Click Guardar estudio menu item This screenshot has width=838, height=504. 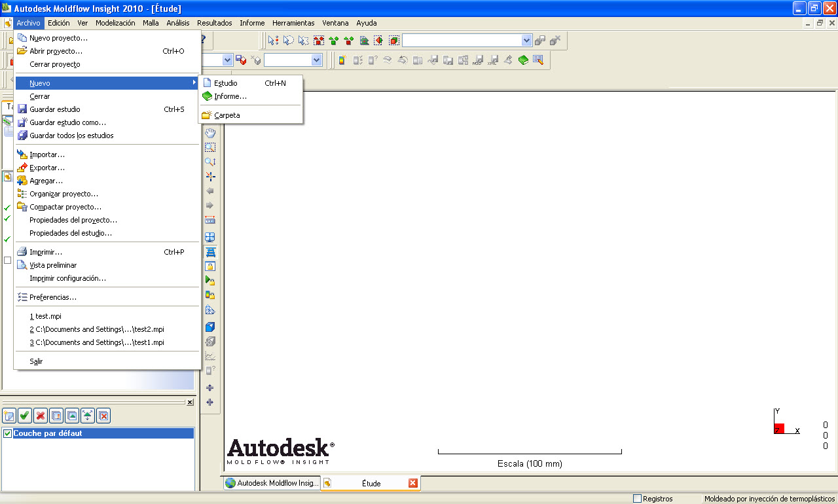tap(107, 109)
